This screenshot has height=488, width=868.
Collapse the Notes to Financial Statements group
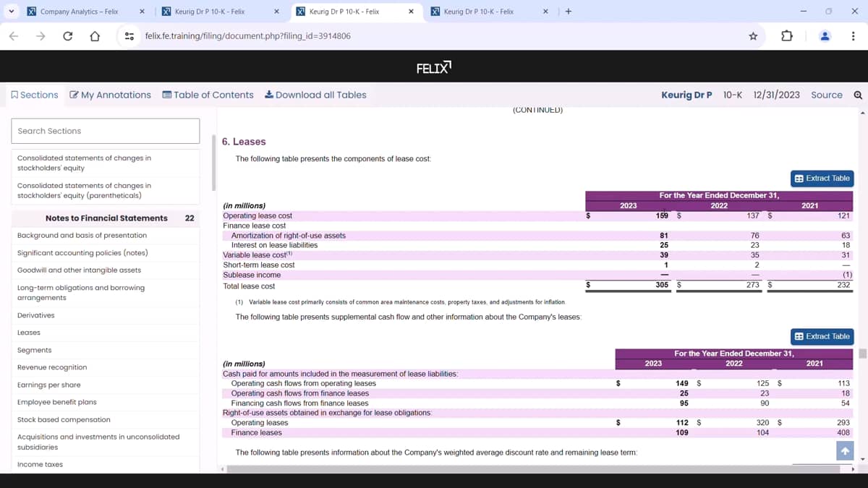106,218
